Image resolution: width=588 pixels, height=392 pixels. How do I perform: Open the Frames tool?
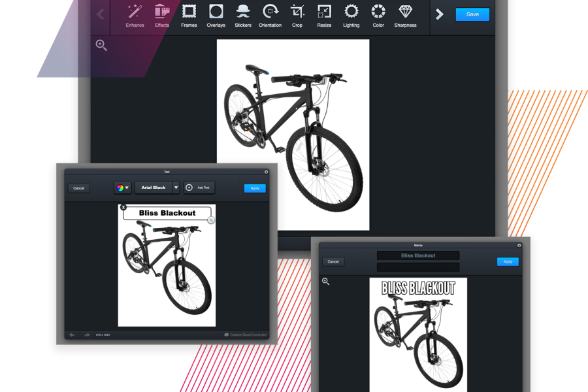pyautogui.click(x=189, y=16)
